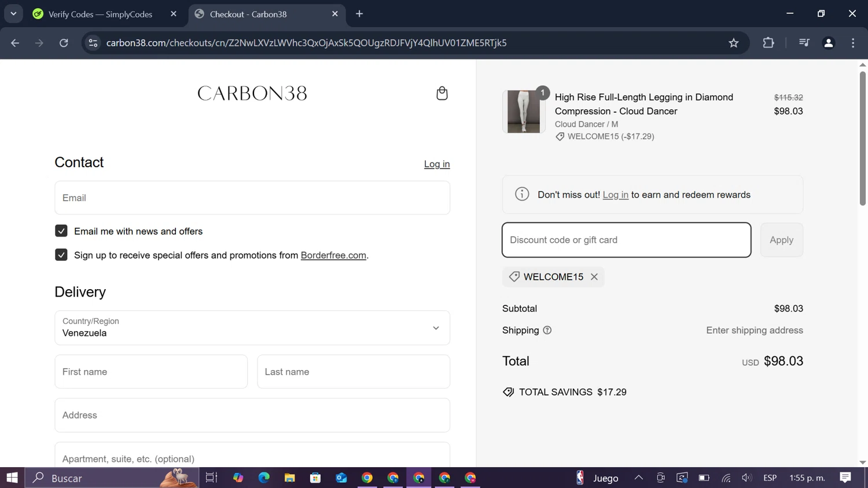Open the Juego news widget on taskbar
868x488 pixels.
598,478
